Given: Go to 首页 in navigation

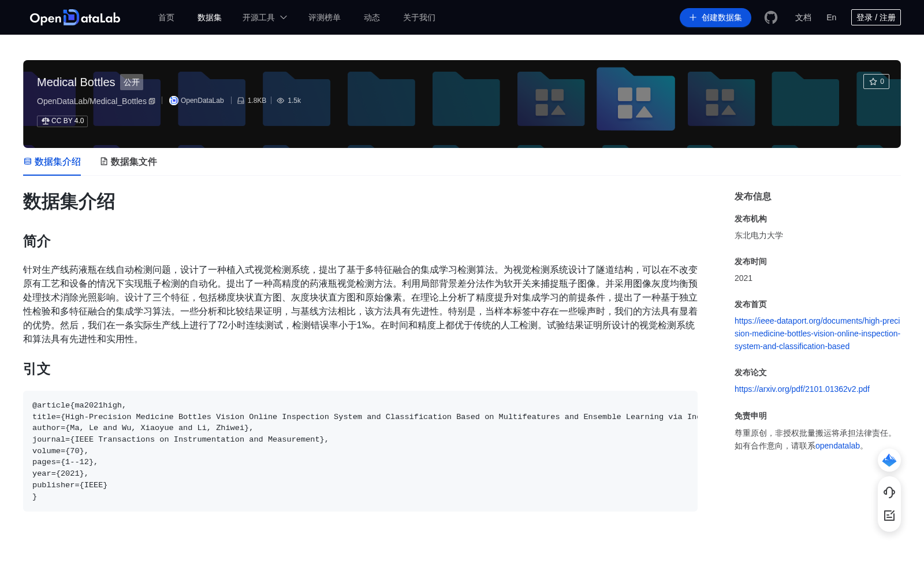Looking at the screenshot, I should coord(166,17).
